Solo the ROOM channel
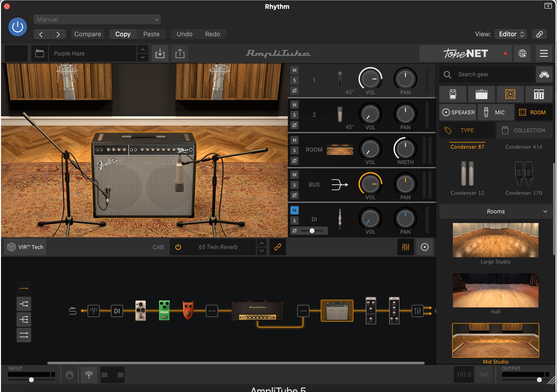Screen dimensions: 557x392 (x=294, y=150)
